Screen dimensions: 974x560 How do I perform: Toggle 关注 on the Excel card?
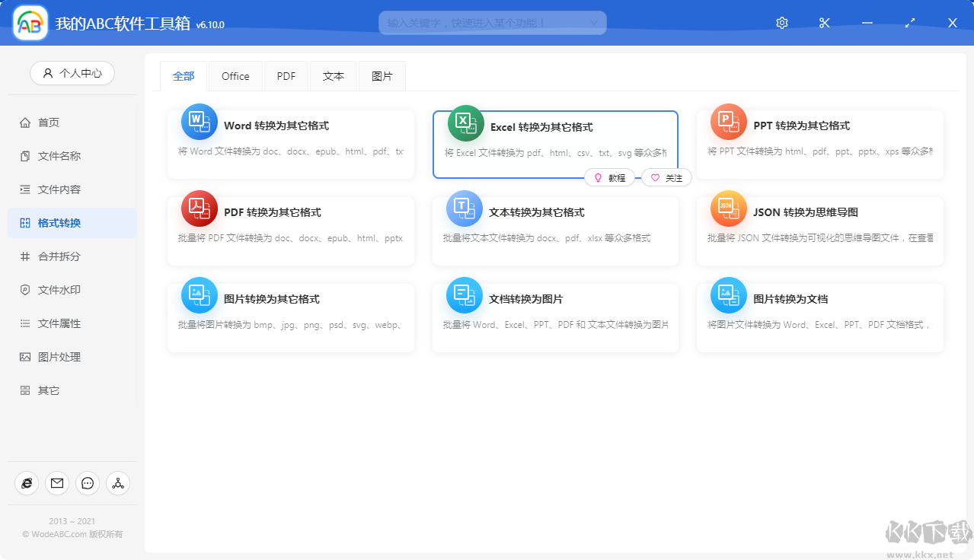tap(666, 177)
